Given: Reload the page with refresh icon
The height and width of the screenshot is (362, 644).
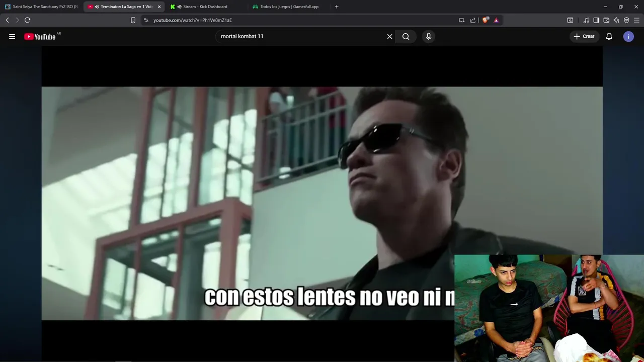Looking at the screenshot, I should 27,20.
